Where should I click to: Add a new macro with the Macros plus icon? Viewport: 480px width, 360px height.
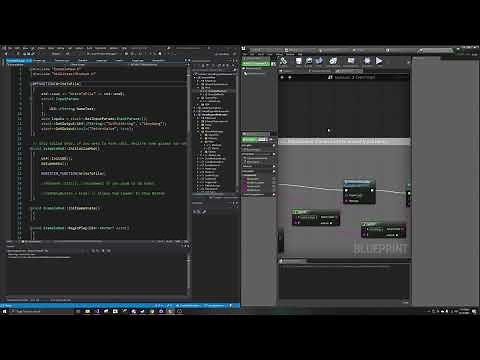(274, 166)
